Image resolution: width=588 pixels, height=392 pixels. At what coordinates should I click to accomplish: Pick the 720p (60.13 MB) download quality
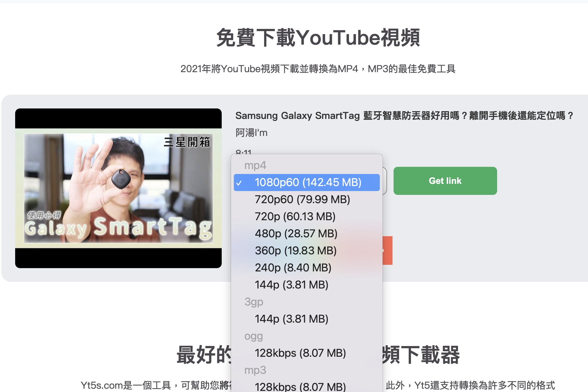pos(295,216)
